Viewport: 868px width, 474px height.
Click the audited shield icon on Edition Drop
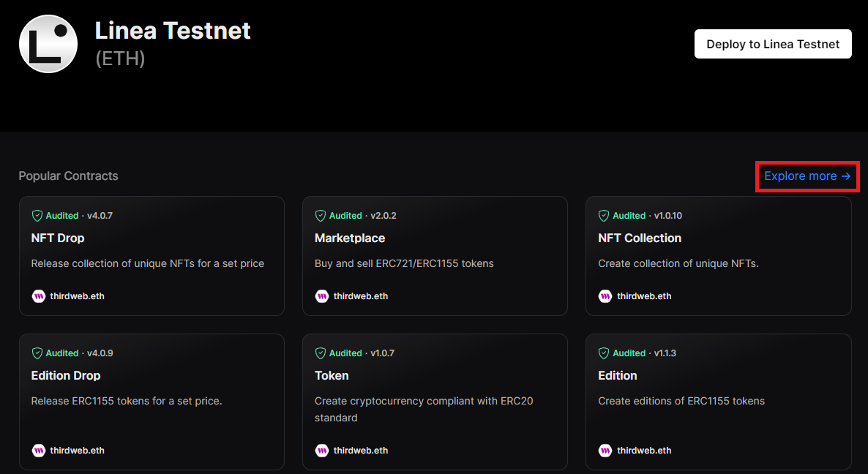click(37, 353)
